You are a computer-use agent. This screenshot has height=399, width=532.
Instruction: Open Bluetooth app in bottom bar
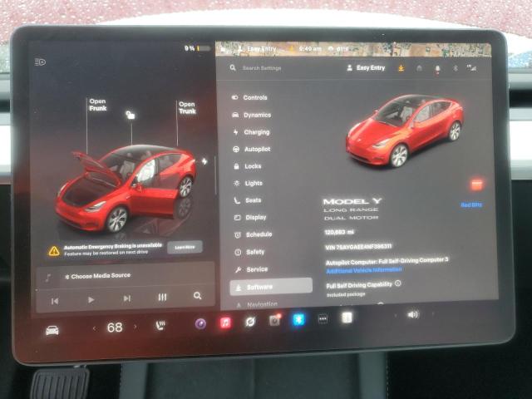point(298,319)
